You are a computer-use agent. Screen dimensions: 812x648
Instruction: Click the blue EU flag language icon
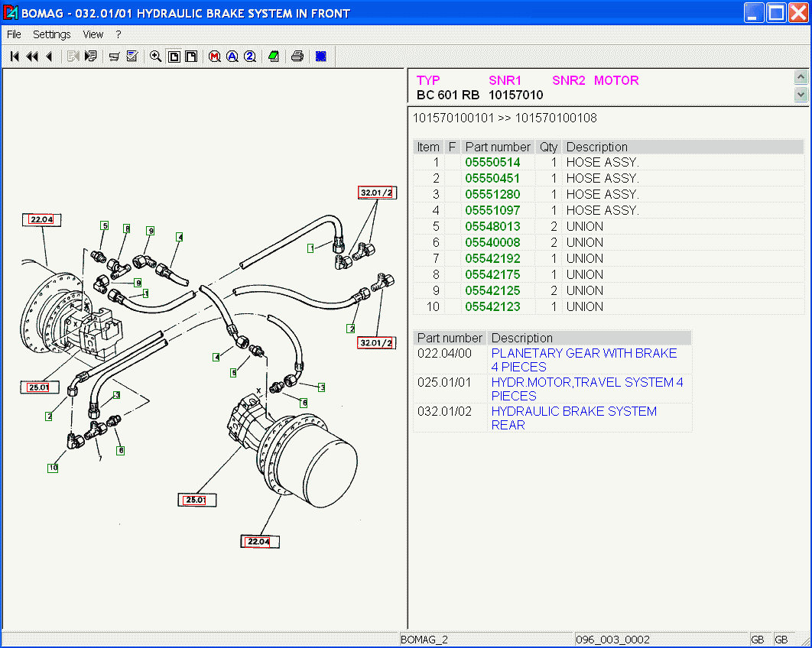(320, 57)
